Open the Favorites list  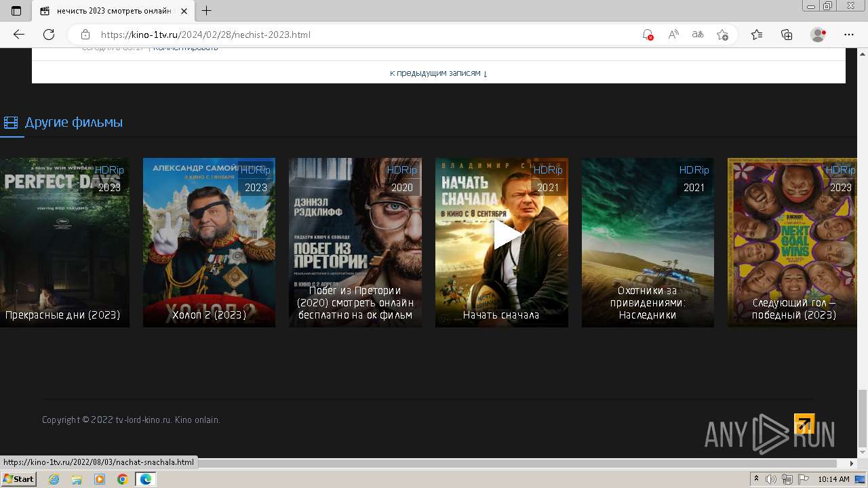pos(757,35)
